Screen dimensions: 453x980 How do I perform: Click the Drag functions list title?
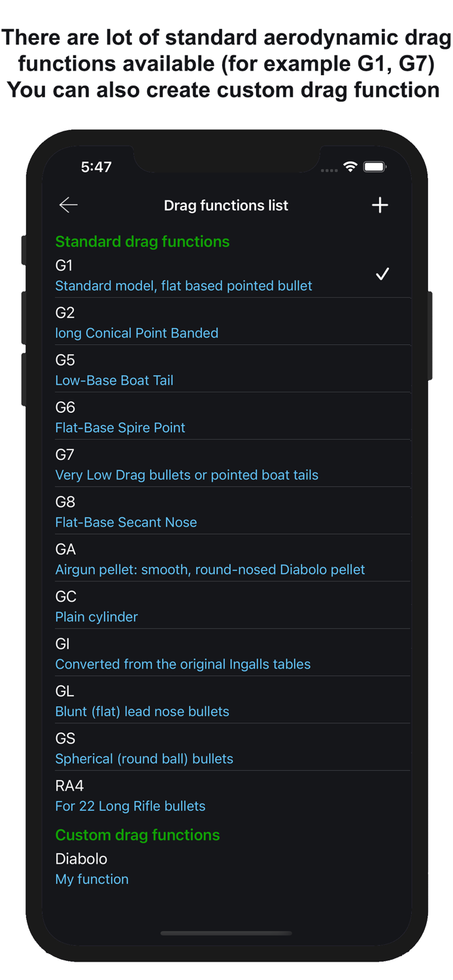pyautogui.click(x=226, y=205)
